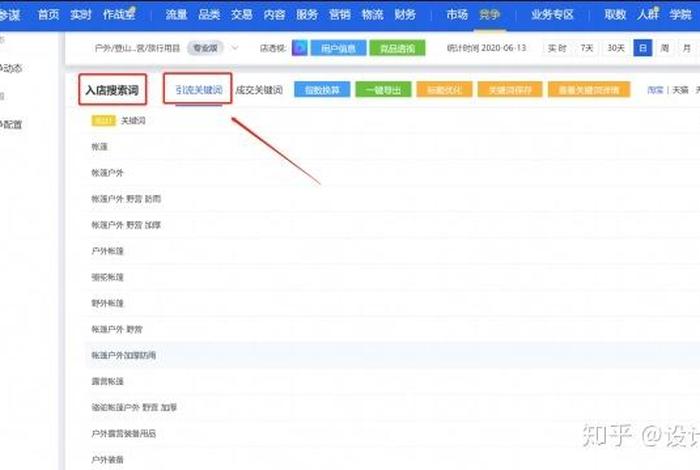The height and width of the screenshot is (470, 700).
Task: Select the 物流 menu item
Action: point(372,15)
